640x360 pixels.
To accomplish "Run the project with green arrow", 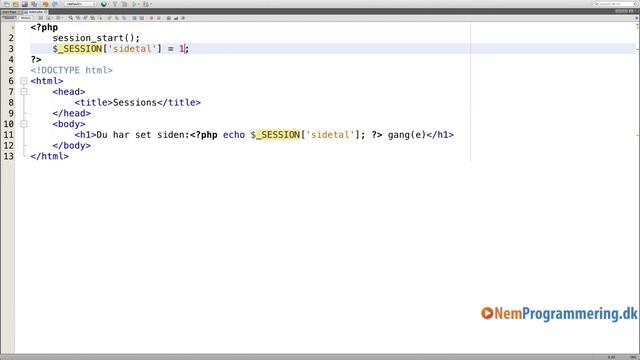I will coord(134,4).
